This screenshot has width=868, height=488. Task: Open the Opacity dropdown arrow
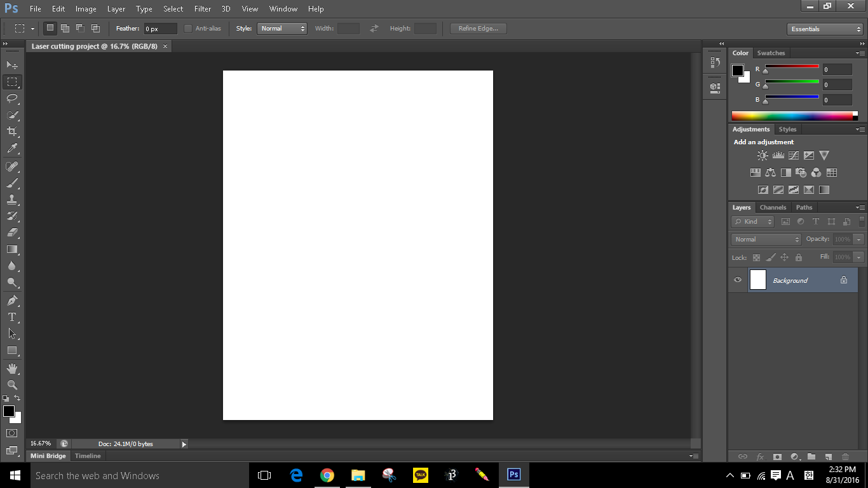pos(859,240)
